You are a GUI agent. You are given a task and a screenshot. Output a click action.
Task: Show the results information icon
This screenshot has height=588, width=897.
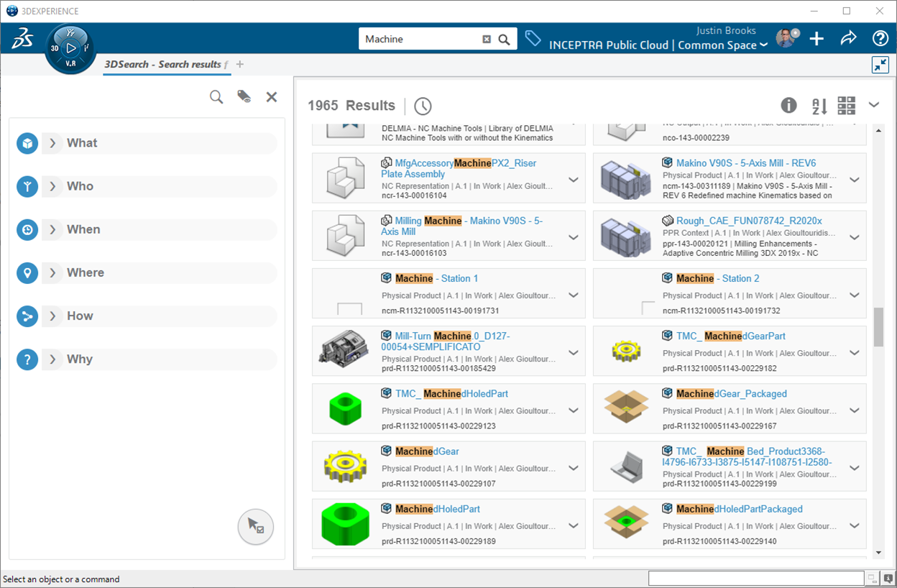tap(788, 106)
